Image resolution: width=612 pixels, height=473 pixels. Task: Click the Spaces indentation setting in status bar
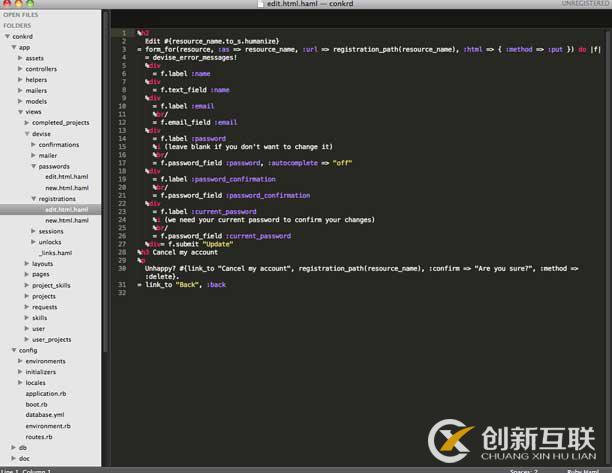(x=523, y=471)
